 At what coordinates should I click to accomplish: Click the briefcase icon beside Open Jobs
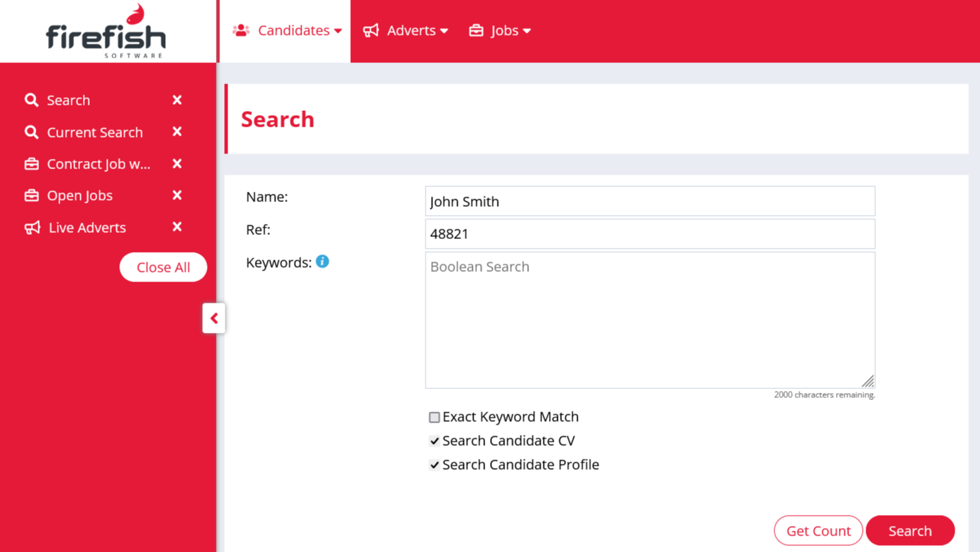32,195
